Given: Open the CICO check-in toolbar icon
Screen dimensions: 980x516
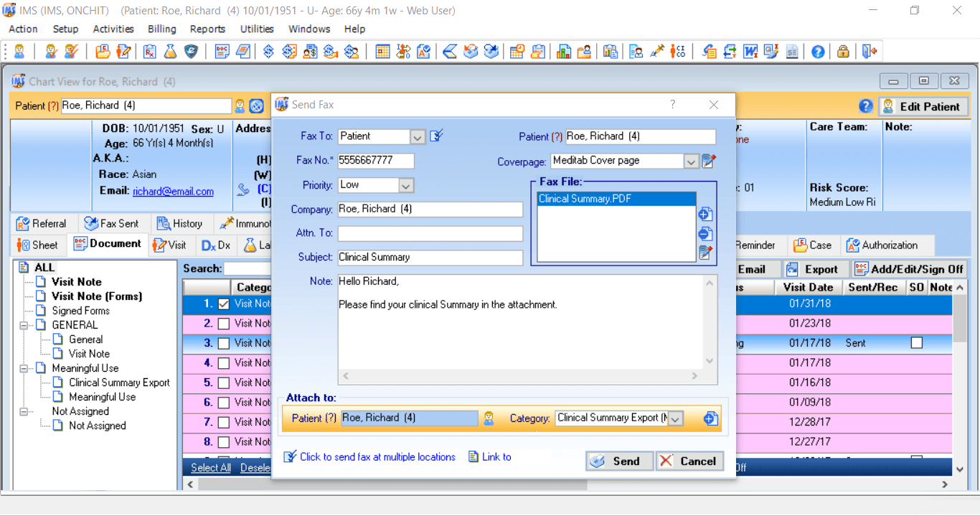Looking at the screenshot, I should pos(678,52).
